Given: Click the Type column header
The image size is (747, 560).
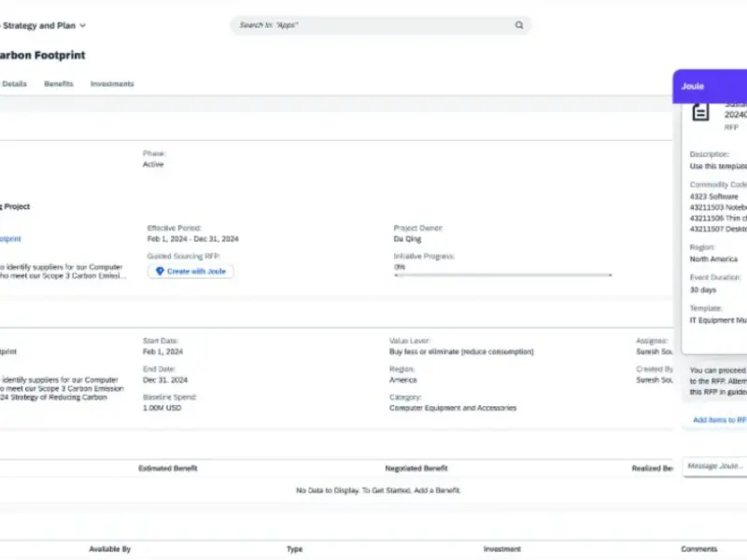Looking at the screenshot, I should pos(295,549).
